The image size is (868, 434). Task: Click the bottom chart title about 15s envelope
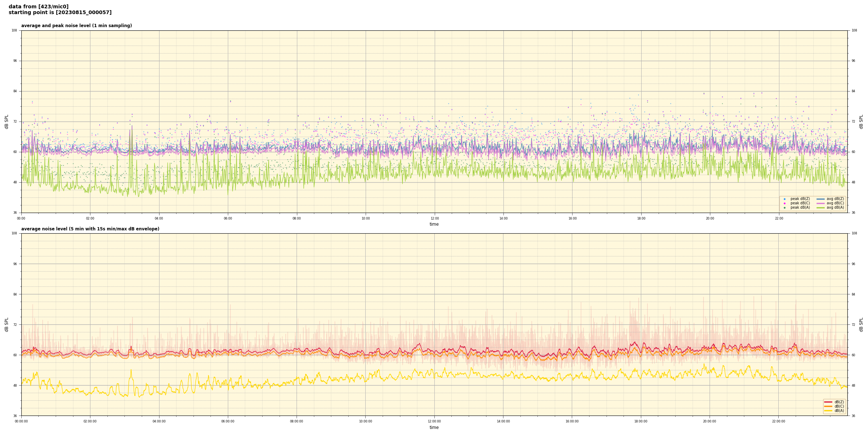click(x=90, y=229)
